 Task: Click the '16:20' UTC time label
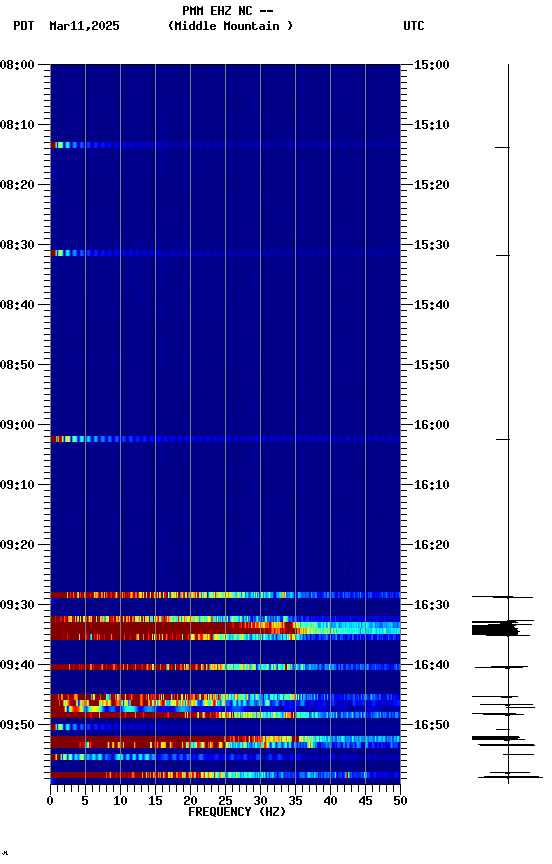(432, 545)
